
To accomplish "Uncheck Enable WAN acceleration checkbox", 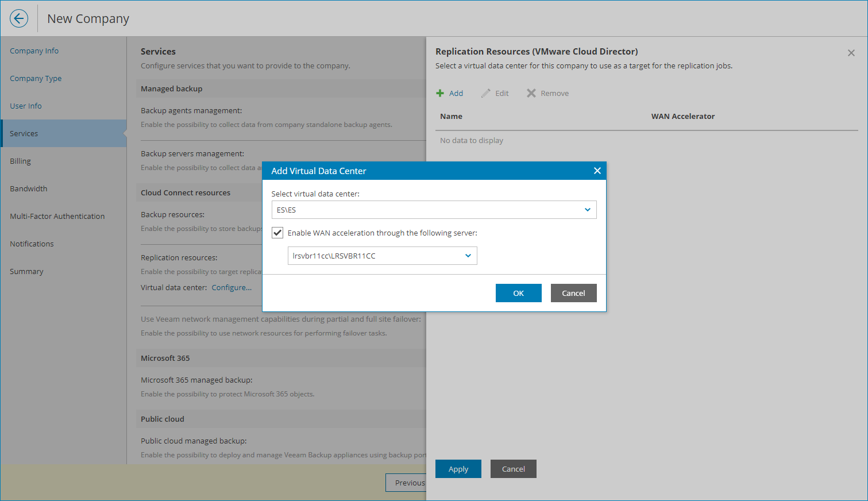I will [x=277, y=233].
